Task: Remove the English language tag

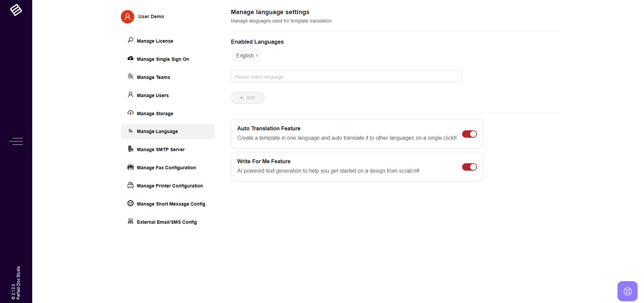Action: [x=257, y=56]
